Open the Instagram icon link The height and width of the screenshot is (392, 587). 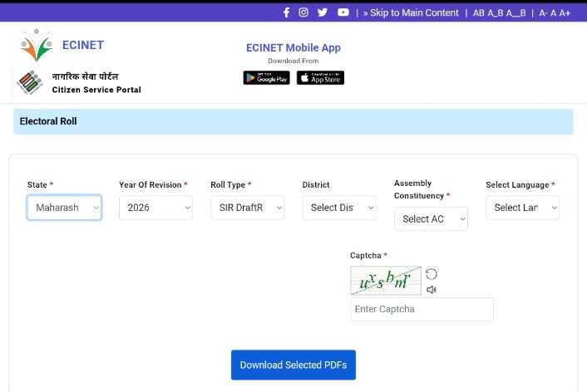pos(303,12)
